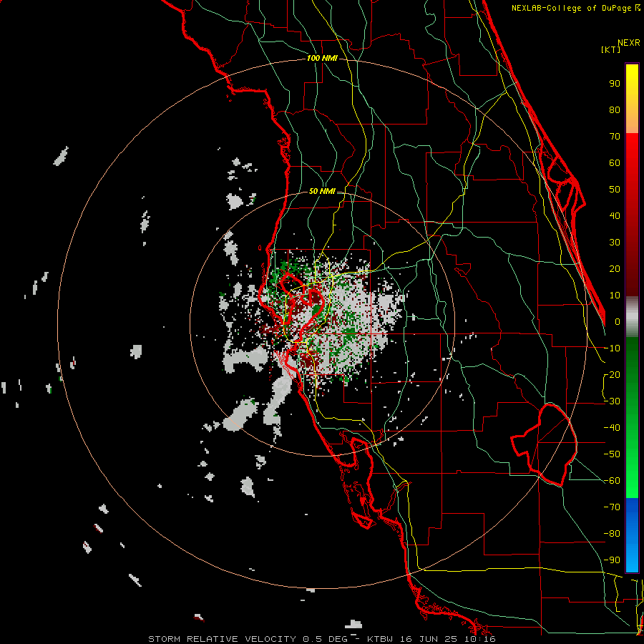This screenshot has height=644, width=644.
Task: Click the -80 value on velocity scale
Action: 612,534
